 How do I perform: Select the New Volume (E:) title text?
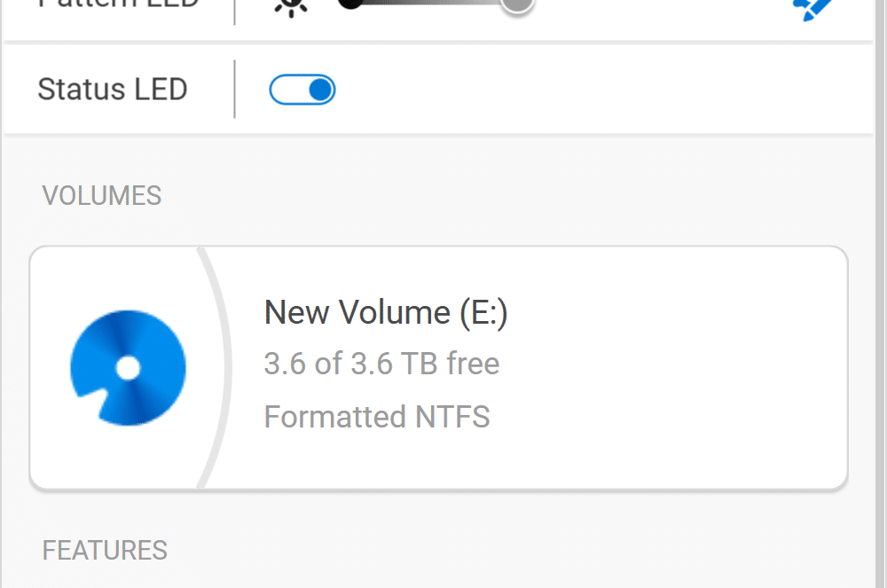[386, 312]
